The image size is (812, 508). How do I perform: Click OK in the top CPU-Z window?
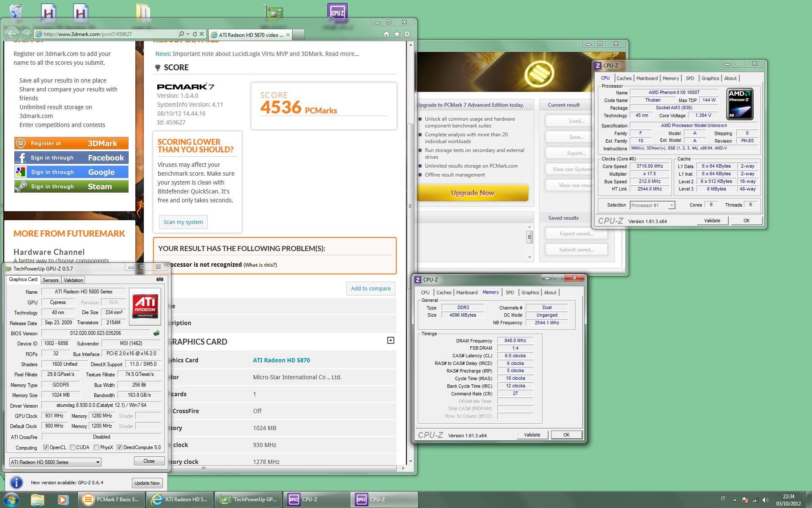[746, 221]
